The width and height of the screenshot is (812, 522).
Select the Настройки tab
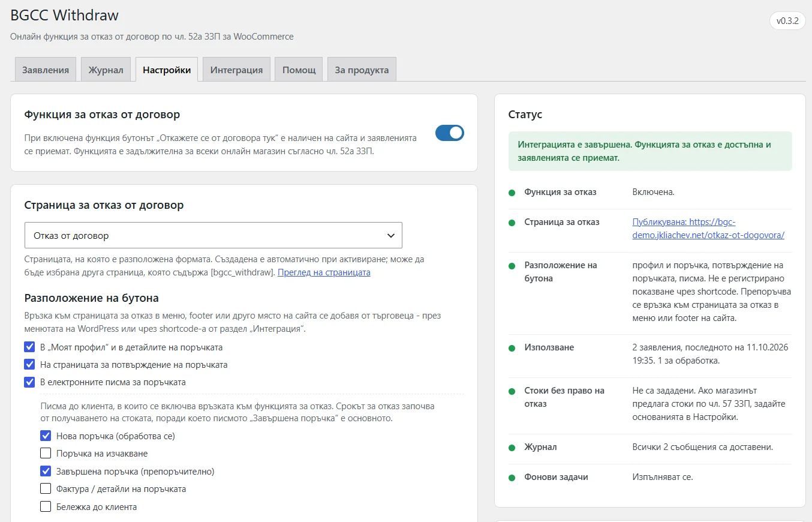tap(167, 70)
